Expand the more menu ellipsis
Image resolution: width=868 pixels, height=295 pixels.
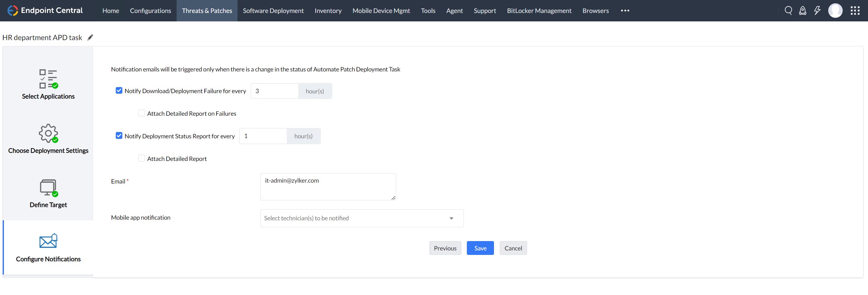tap(625, 11)
